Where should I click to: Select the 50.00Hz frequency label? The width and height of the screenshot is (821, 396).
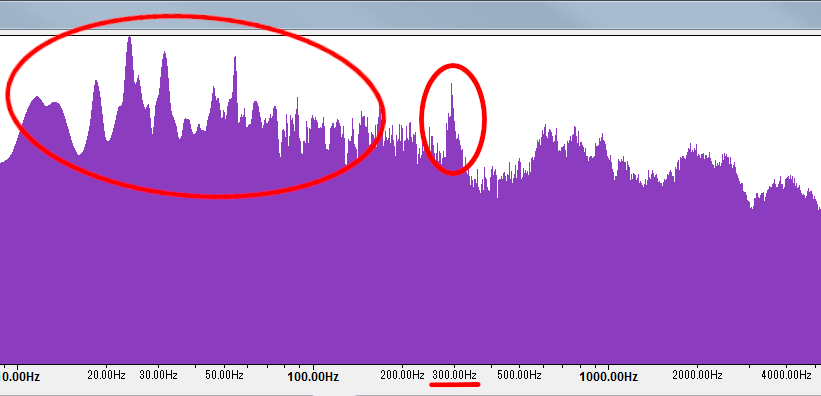pos(224,375)
